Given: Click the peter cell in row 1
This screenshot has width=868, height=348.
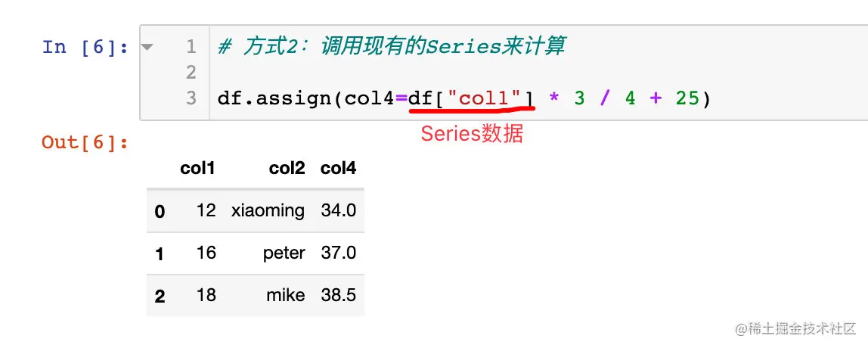Looking at the screenshot, I should tap(284, 253).
